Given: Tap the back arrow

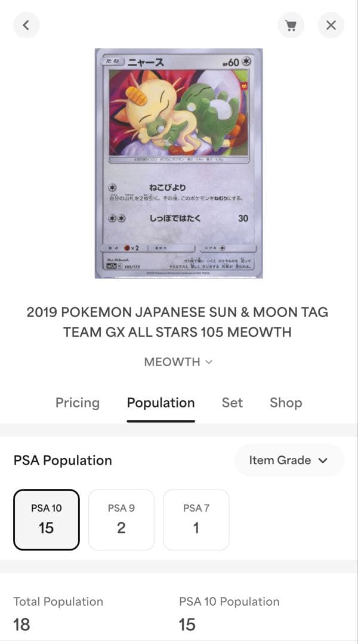Looking at the screenshot, I should 26,25.
